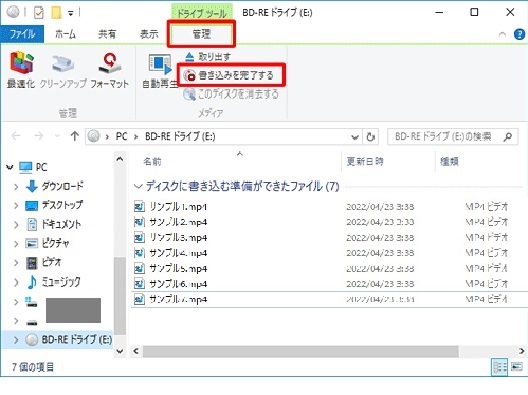Open help via the blue question icon
This screenshot has width=528, height=395.
tap(519, 34)
